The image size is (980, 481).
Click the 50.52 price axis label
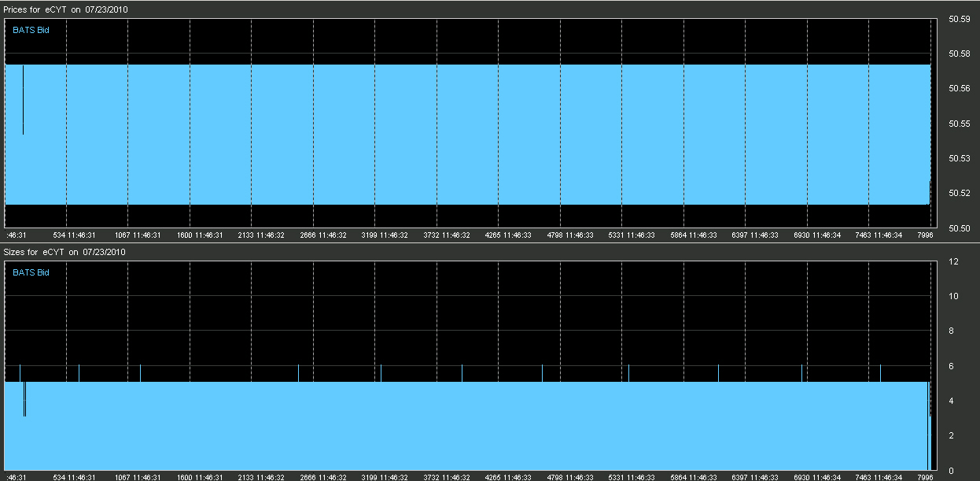(959, 194)
